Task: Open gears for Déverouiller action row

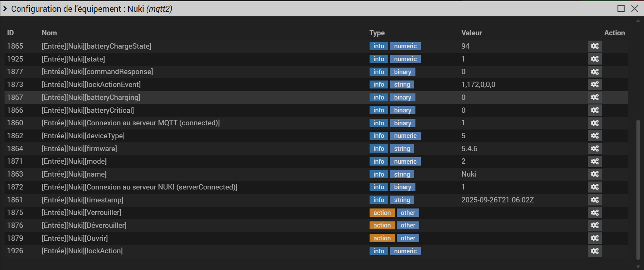Action: [595, 226]
